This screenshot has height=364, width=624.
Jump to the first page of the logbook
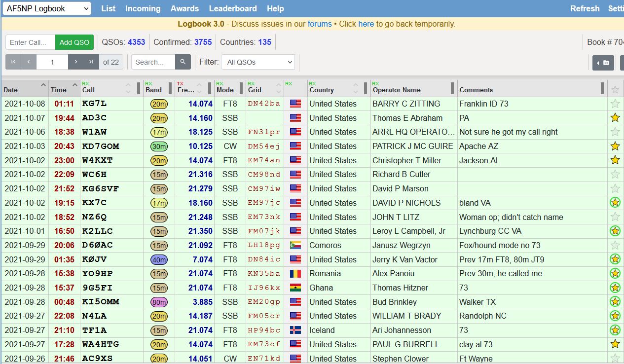(13, 62)
